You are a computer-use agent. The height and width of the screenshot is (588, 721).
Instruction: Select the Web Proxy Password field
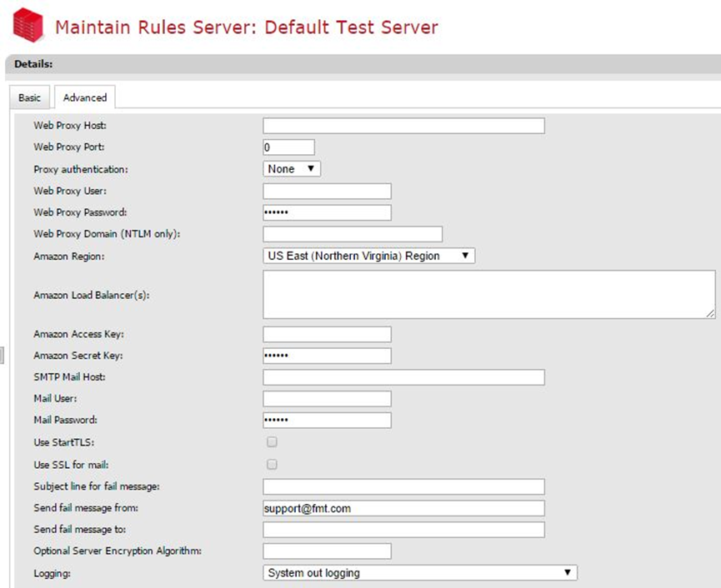[x=327, y=212]
